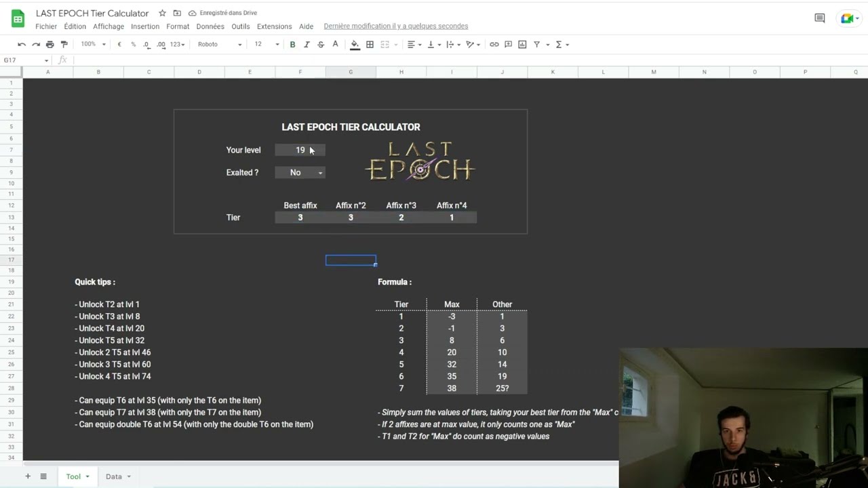This screenshot has width=868, height=488.
Task: Open the zoom level dropdown
Action: coord(94,44)
